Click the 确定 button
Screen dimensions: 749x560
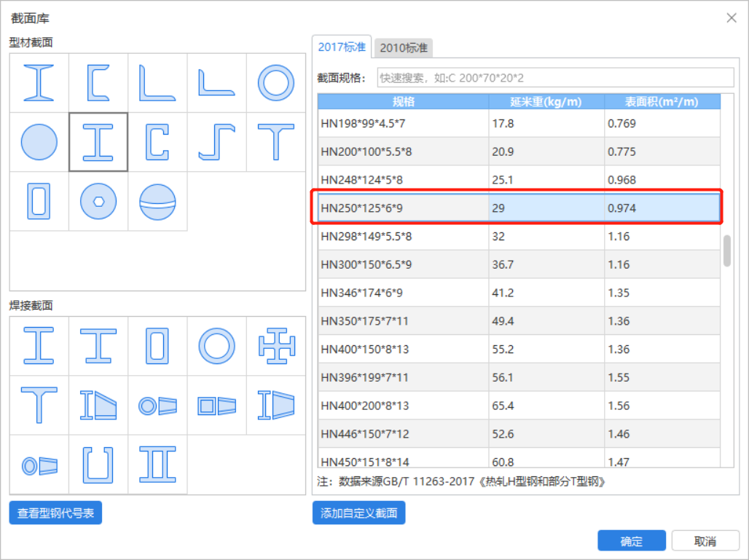pos(632,541)
